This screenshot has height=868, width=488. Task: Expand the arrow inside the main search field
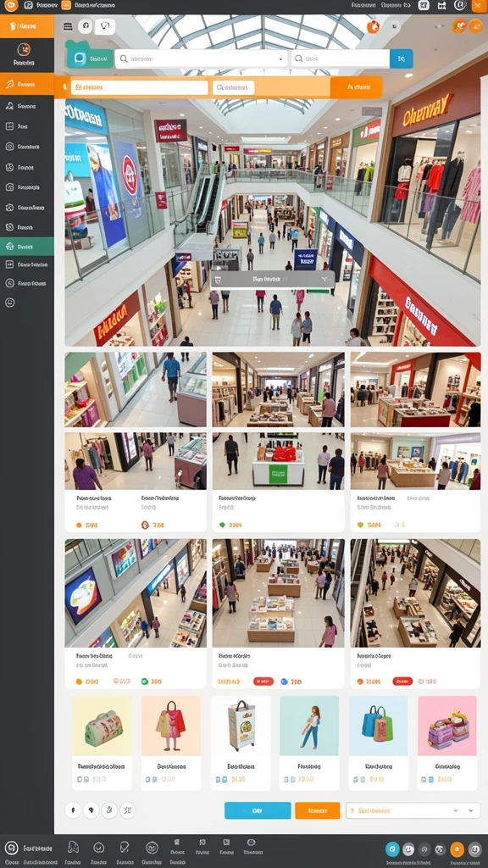pos(281,58)
